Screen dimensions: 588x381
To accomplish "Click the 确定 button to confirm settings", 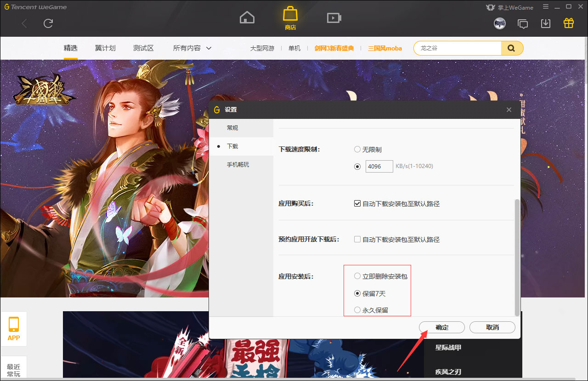I will (x=441, y=327).
